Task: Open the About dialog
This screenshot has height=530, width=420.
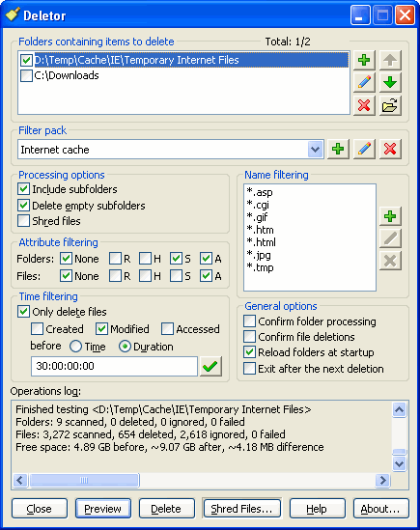Action: coord(380,509)
